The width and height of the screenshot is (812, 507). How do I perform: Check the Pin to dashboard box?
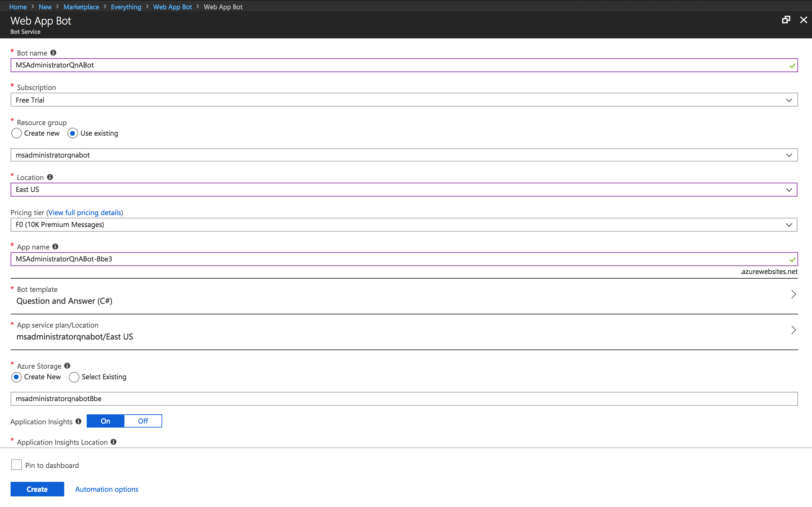pyautogui.click(x=17, y=465)
